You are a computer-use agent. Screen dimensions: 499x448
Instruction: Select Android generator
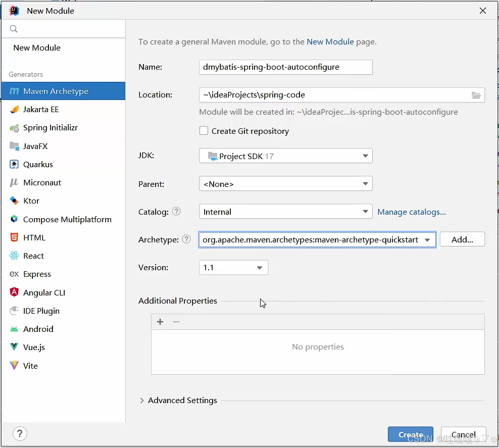click(63, 329)
